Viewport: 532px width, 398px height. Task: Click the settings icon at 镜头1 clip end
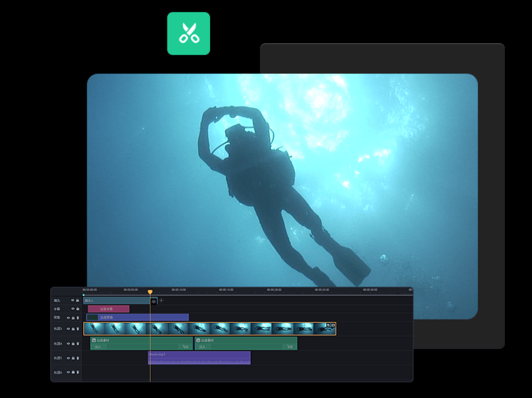(154, 301)
